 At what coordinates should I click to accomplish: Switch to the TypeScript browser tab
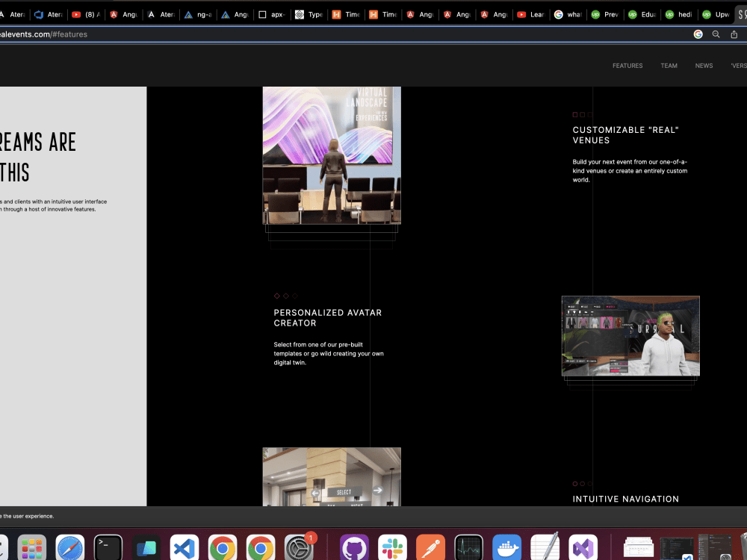309,13
